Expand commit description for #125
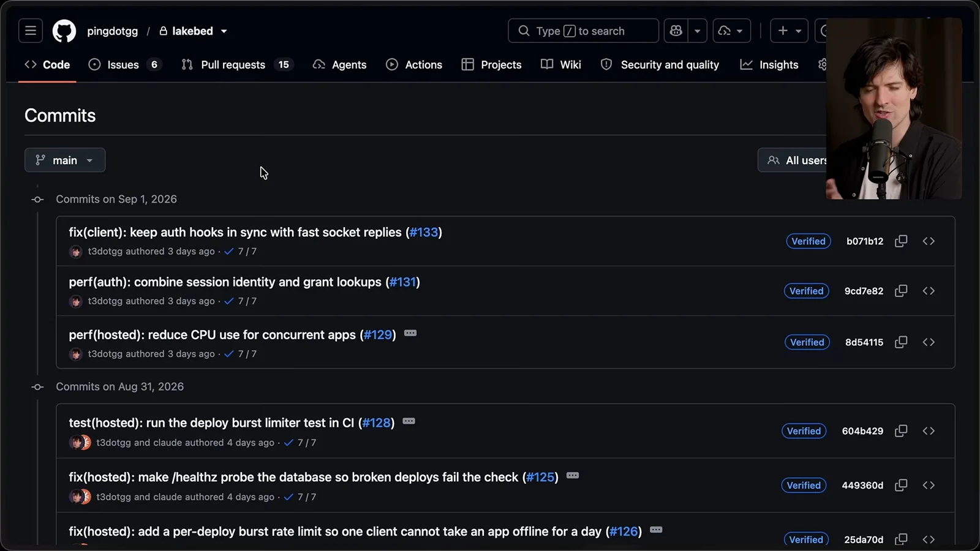 point(573,476)
